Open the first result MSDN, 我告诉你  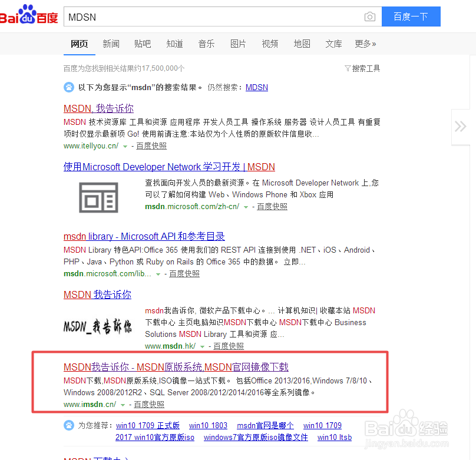click(x=98, y=108)
